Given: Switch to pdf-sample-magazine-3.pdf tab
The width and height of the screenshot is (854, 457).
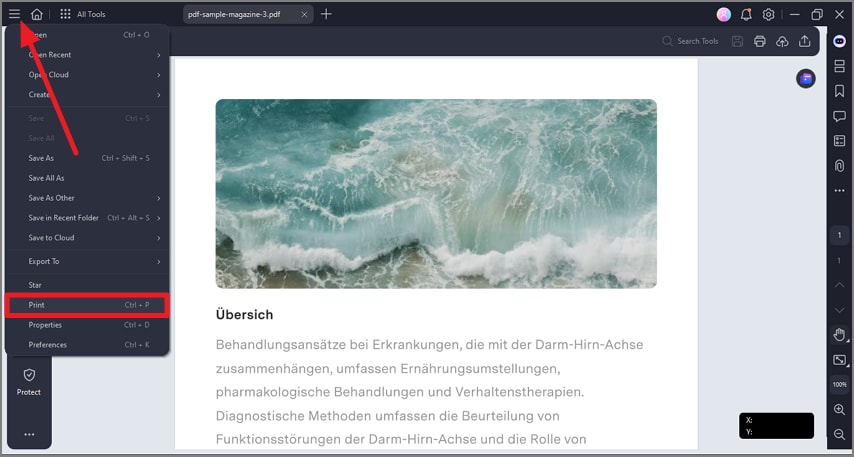Looking at the screenshot, I should pyautogui.click(x=248, y=15).
